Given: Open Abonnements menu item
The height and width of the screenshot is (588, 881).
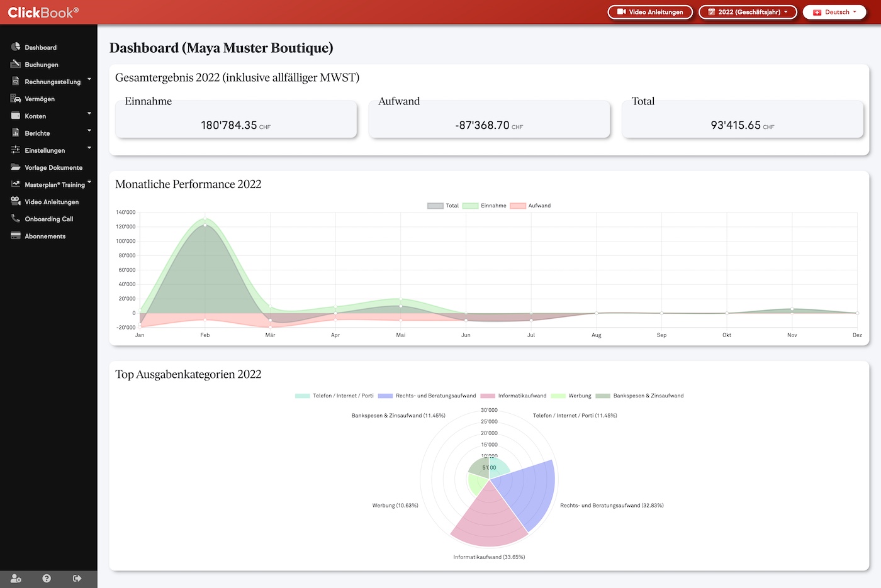Looking at the screenshot, I should pyautogui.click(x=45, y=236).
